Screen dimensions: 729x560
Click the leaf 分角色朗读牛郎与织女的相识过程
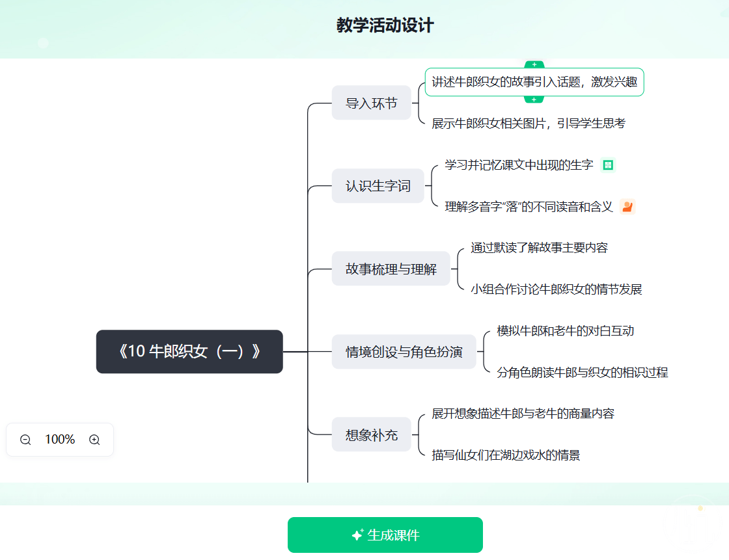[583, 372]
